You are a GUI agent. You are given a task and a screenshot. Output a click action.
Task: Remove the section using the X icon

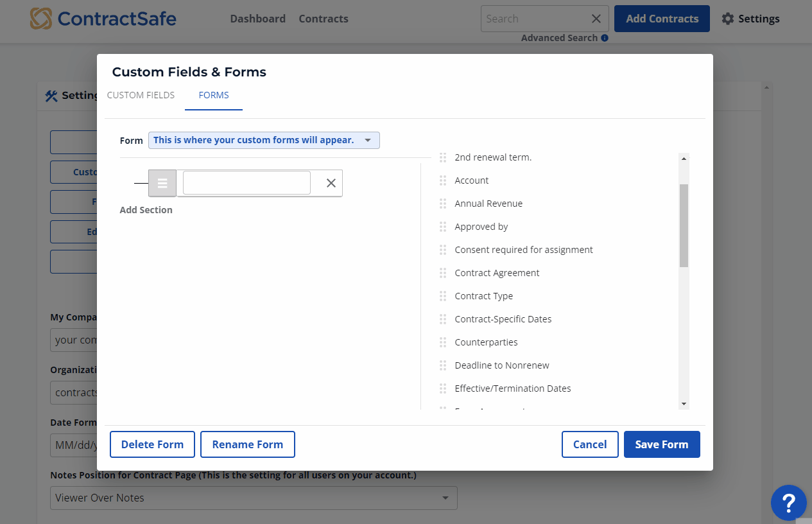[331, 183]
